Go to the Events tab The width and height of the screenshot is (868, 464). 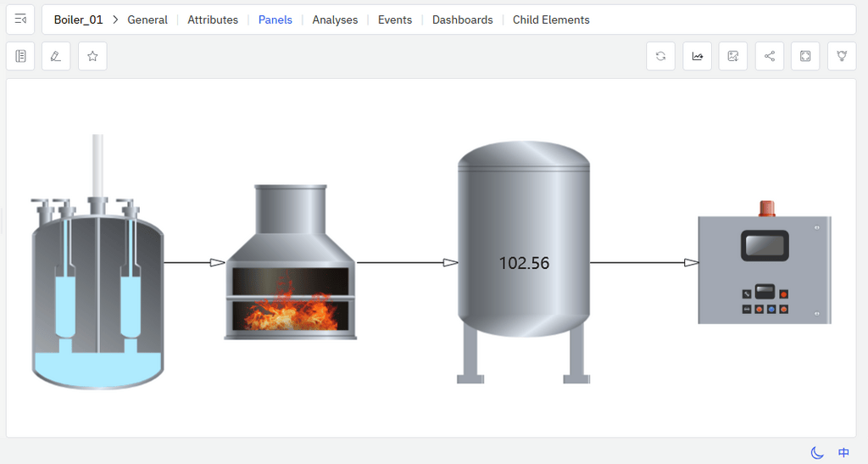[x=395, y=20]
